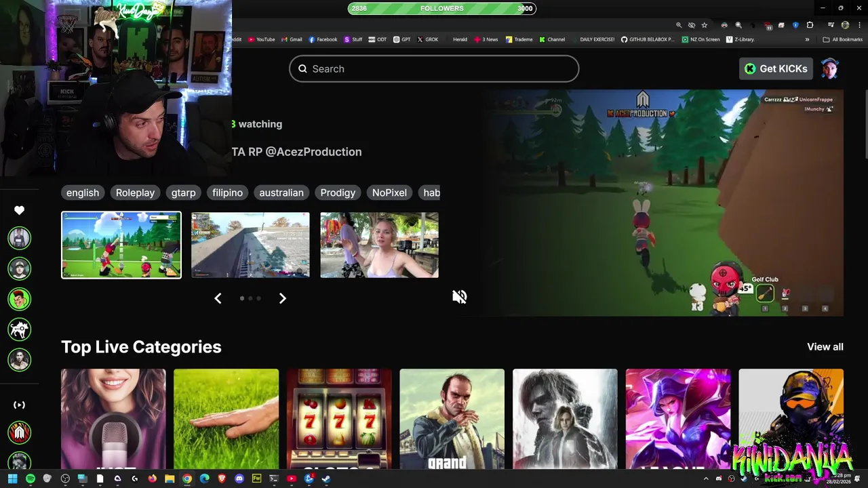Viewport: 868px width, 488px height.
Task: Open Windows Start menu
Action: pos(12,479)
